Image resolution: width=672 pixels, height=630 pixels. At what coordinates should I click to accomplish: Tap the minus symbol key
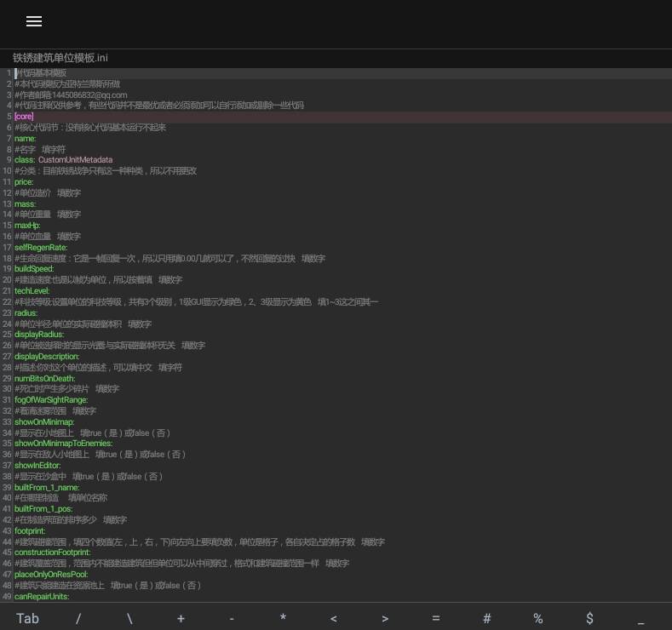coord(232,618)
